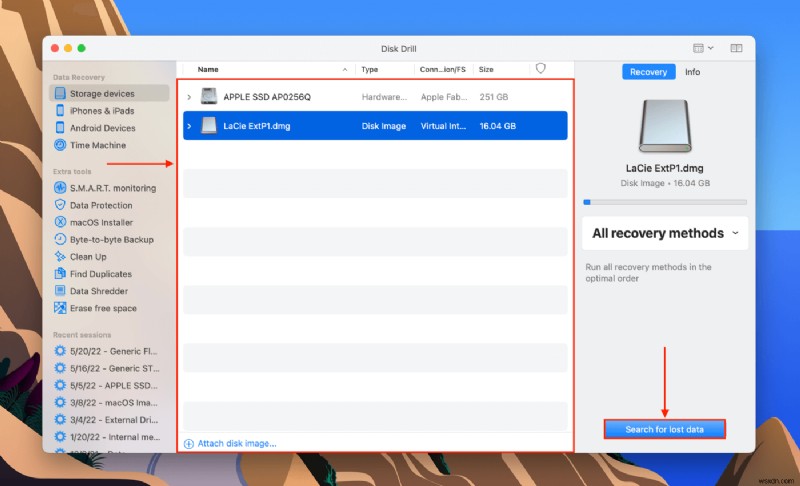800x486 pixels.
Task: Expand the LaCie ExtP1.dmg row
Action: click(x=189, y=126)
